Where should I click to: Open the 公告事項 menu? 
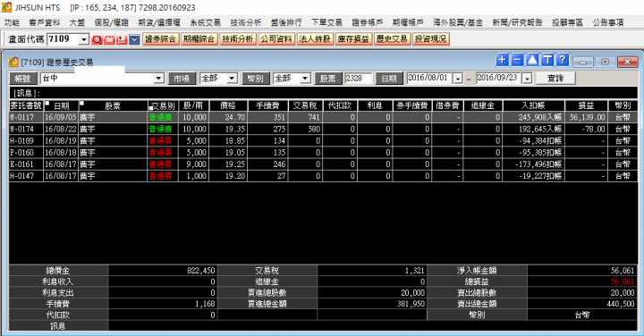(608, 22)
